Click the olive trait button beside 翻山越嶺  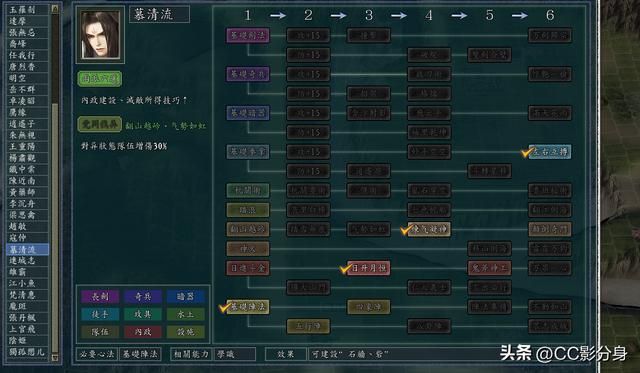coord(100,124)
